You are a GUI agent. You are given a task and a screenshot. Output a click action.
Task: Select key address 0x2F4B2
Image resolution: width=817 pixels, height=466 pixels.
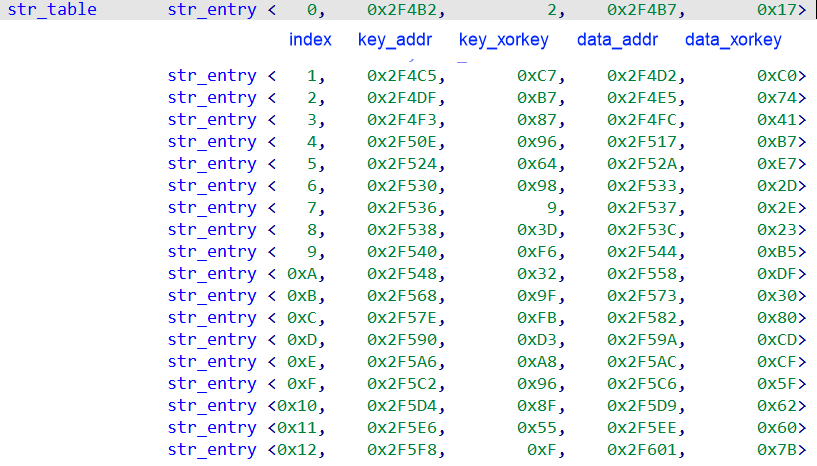[x=401, y=9]
